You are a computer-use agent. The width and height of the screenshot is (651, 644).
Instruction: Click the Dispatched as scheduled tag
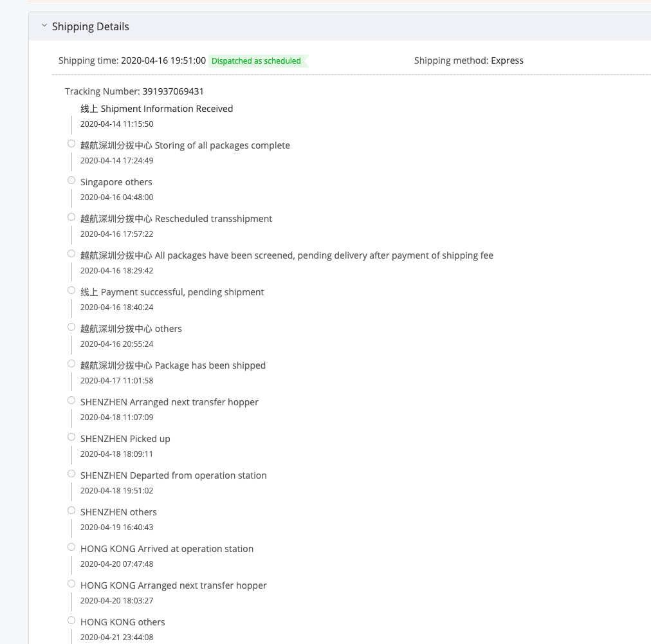pos(257,61)
